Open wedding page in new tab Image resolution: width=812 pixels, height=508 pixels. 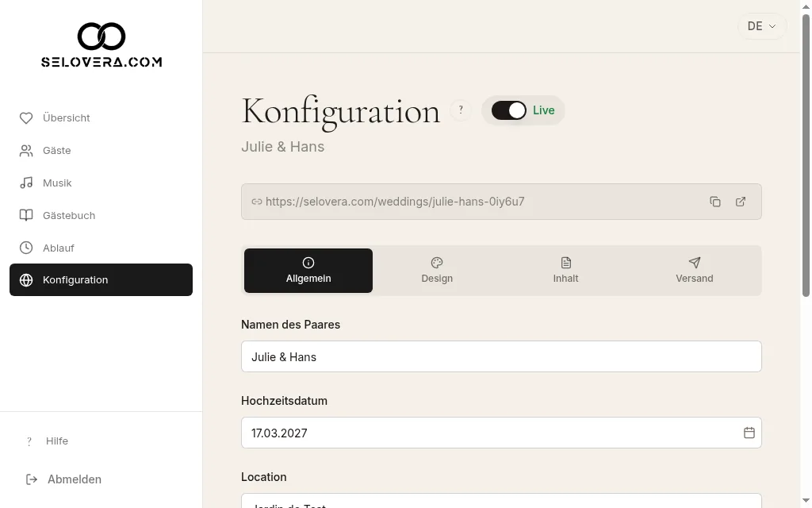(741, 202)
